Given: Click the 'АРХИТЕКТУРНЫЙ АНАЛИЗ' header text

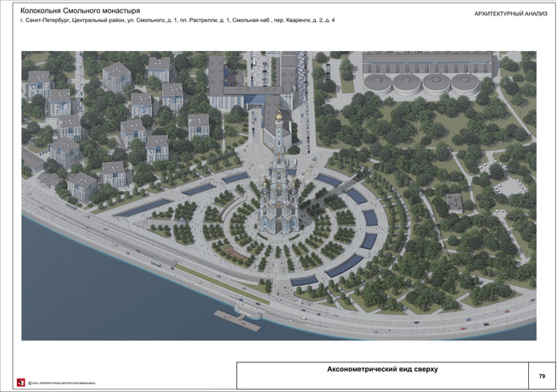Looking at the screenshot, I should point(509,13).
